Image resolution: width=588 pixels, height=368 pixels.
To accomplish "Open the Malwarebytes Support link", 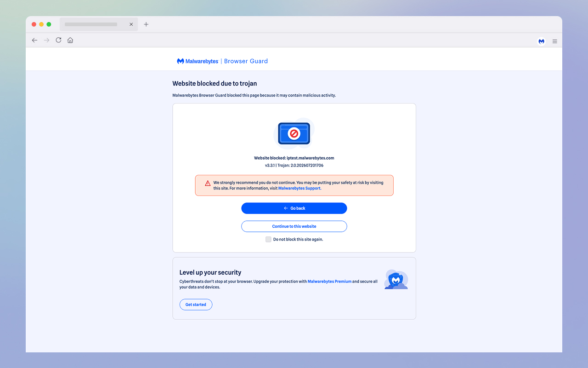I will coord(300,188).
